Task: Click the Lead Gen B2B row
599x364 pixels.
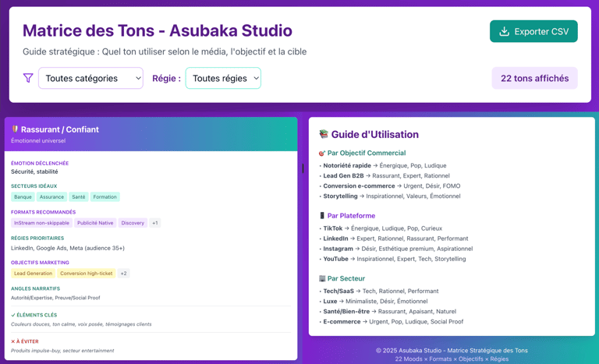Action: click(x=385, y=175)
